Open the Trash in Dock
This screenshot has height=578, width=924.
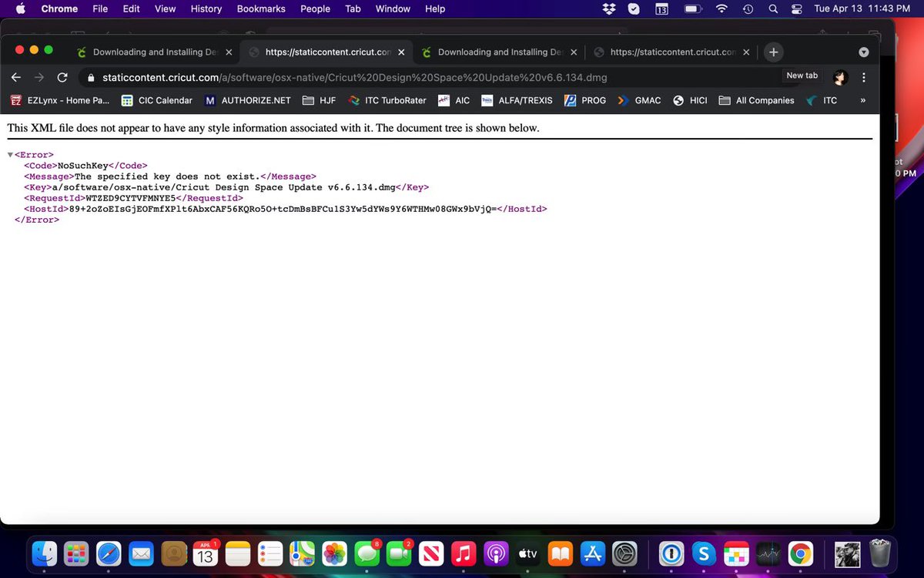click(879, 553)
